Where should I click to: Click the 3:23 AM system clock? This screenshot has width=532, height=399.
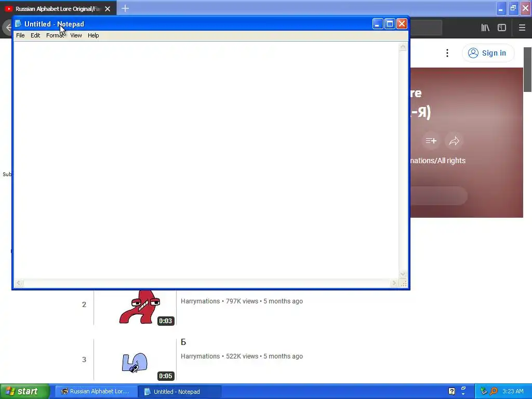(513, 392)
